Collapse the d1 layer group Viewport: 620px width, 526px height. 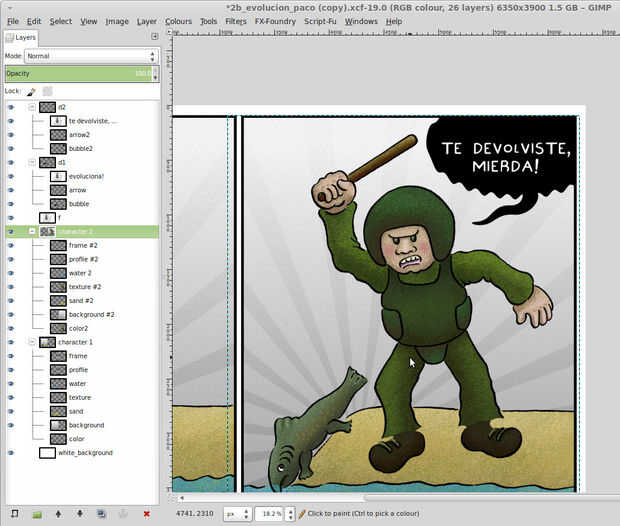[31, 162]
